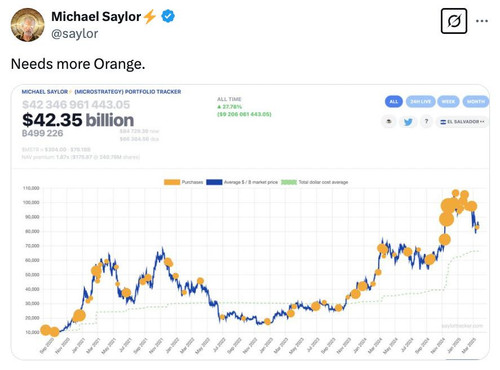Screen dimensions: 500x370
Task: Open the El Salvador tracker switcher
Action: pyautogui.click(x=462, y=122)
